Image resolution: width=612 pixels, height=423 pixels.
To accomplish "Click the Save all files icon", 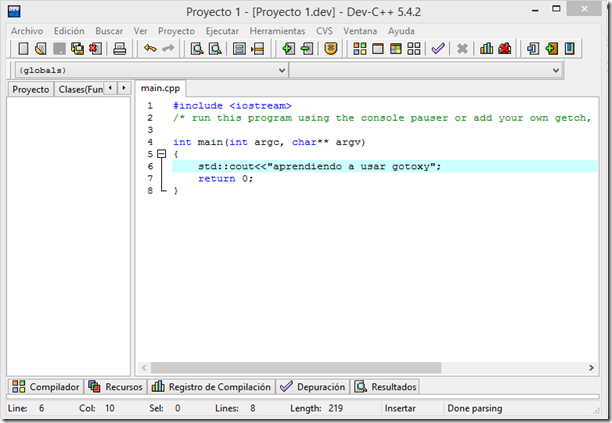I will [x=77, y=49].
